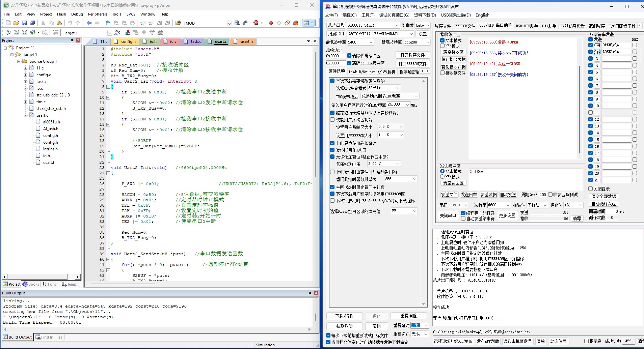This screenshot has height=349, width=644.
Task: Insert bookmark with blue flag icon
Action: 108,23
